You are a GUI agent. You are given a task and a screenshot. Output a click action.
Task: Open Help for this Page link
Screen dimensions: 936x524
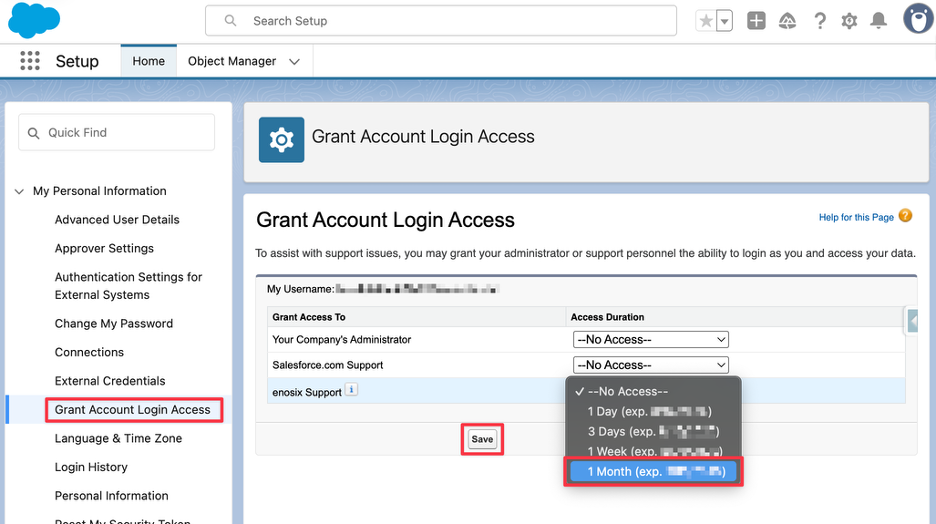click(856, 217)
